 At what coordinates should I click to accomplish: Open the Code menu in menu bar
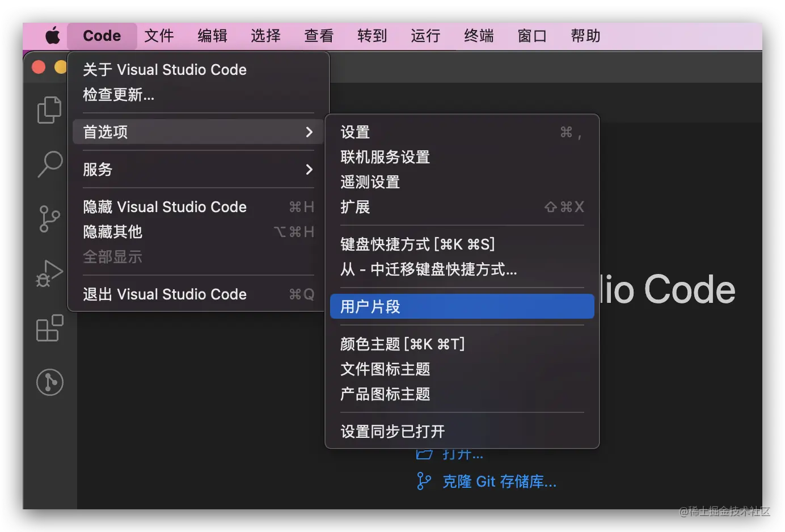click(102, 36)
